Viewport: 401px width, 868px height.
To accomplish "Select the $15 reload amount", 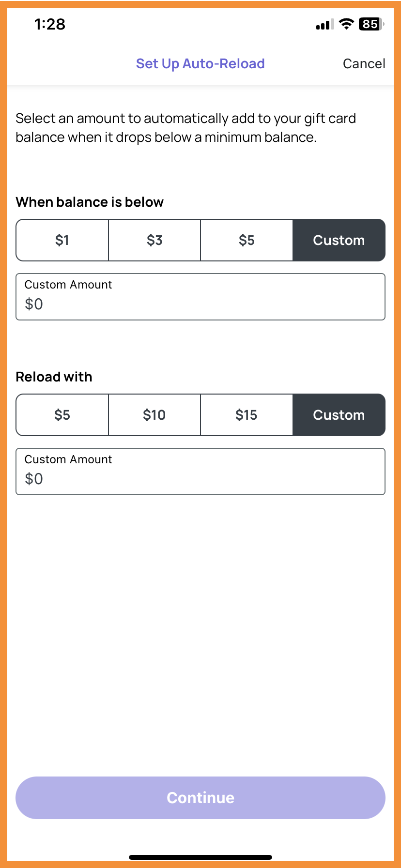I will click(x=247, y=415).
